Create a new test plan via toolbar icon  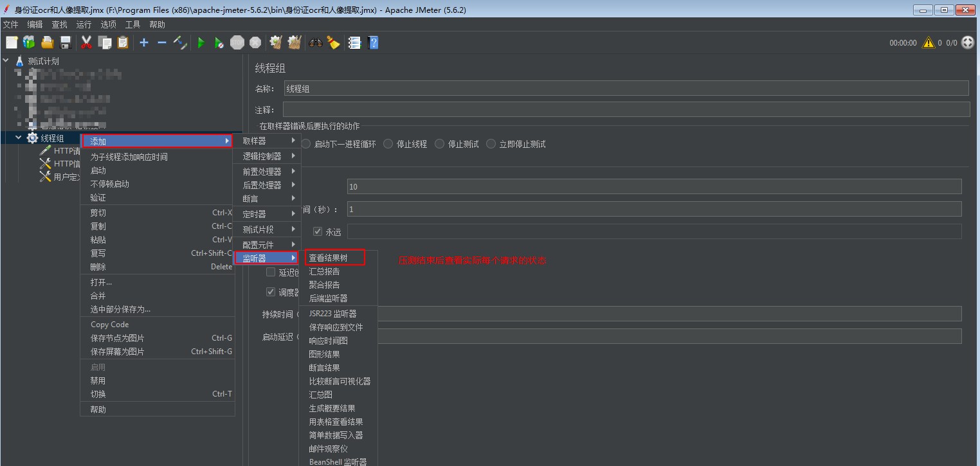(12, 42)
